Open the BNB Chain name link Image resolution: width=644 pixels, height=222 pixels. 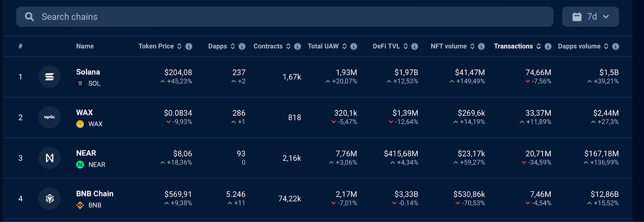95,194
